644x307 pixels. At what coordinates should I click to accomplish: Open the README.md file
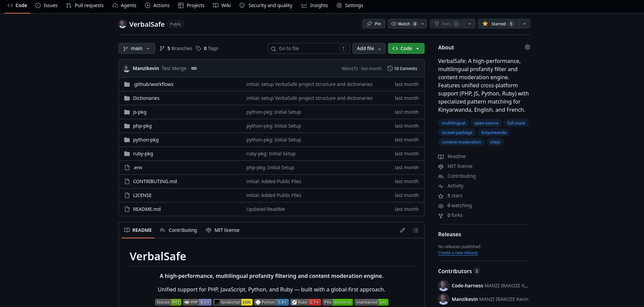coord(147,209)
